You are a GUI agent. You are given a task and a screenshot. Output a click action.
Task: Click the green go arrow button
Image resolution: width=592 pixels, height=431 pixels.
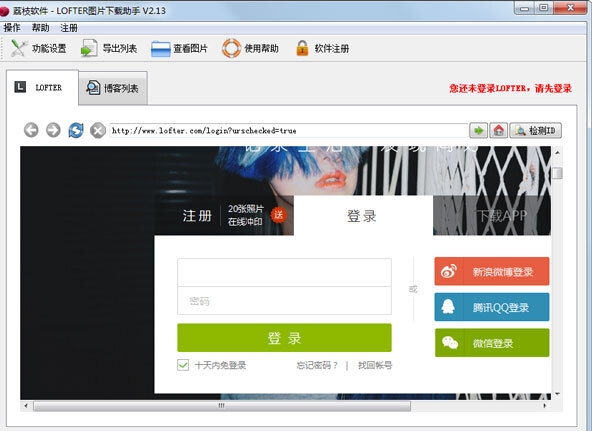point(478,131)
